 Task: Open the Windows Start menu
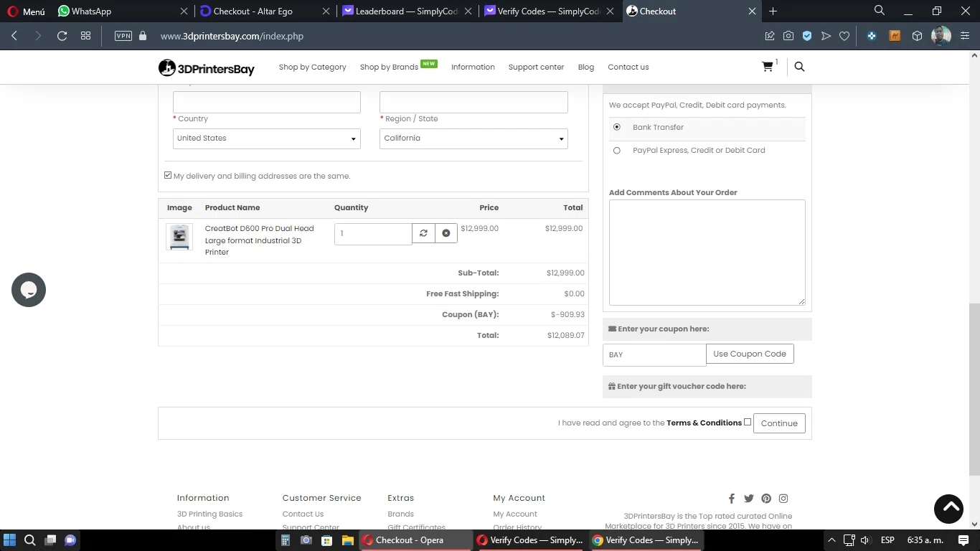[10, 540]
